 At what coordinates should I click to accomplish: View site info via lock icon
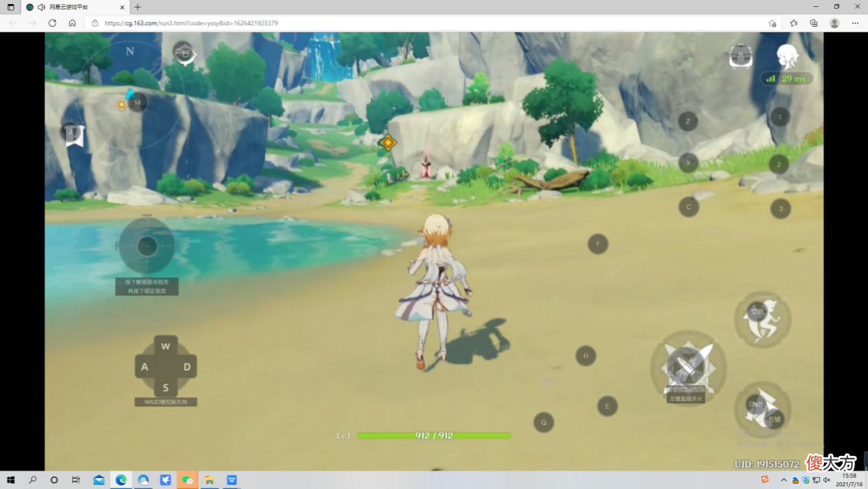[95, 23]
